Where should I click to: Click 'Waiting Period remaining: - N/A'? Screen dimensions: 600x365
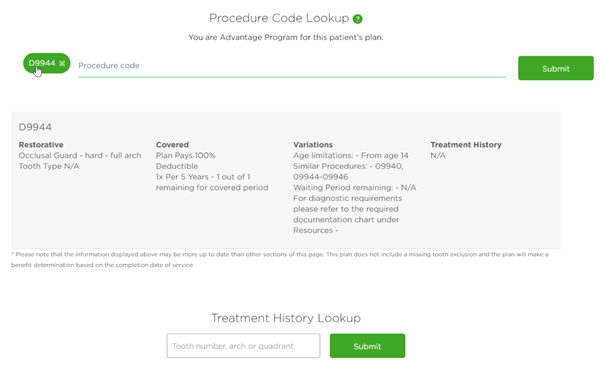355,187
